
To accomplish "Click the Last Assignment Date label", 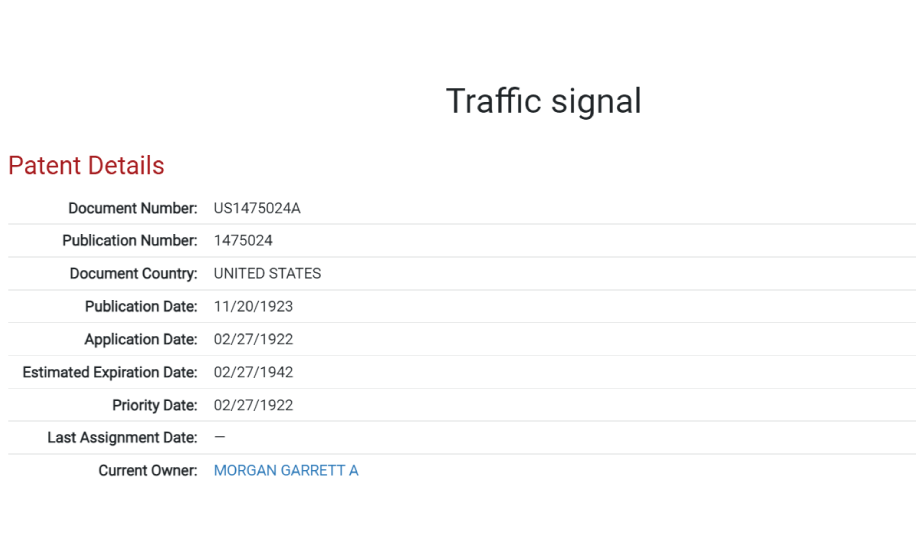I will coord(122,438).
